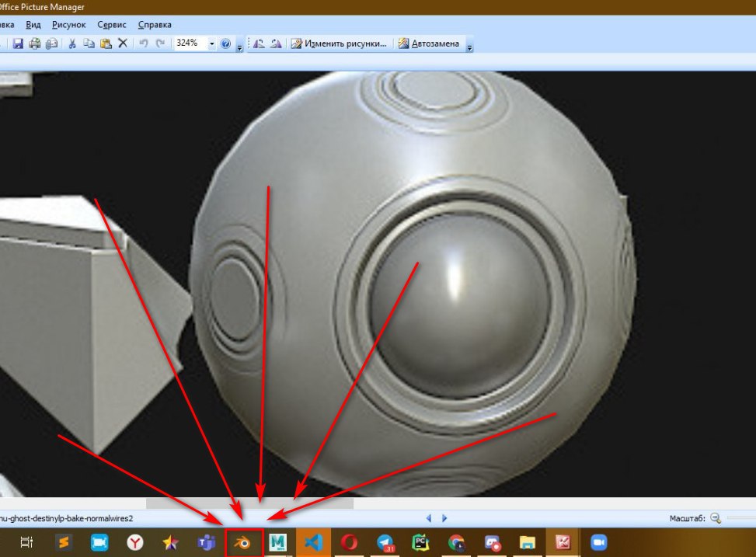Open Yandex Browser from the taskbar

pyautogui.click(x=135, y=542)
